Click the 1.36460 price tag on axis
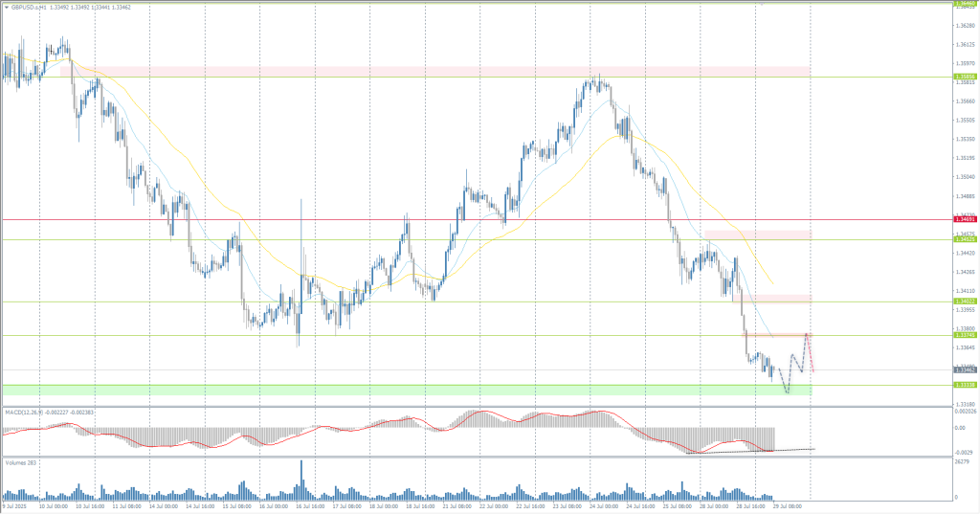The width and height of the screenshot is (980, 514). (x=965, y=3)
